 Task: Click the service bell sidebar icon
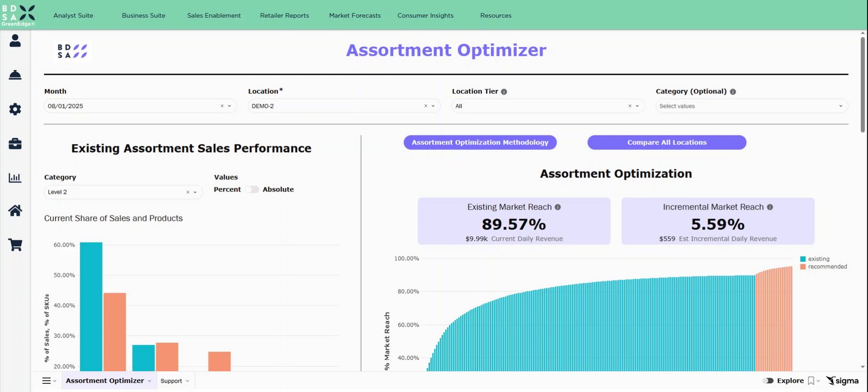15,75
